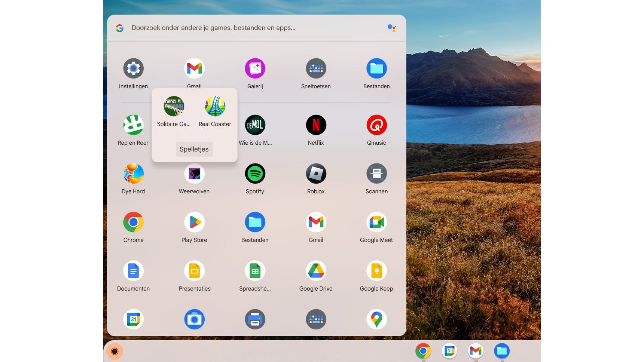Launch the Galerij app
This screenshot has height=362, width=644.
255,69
